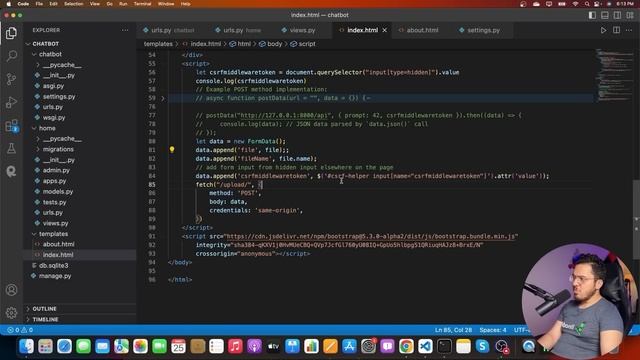Open the Explorer view in activity bar
640x360 pixels.
[11, 33]
